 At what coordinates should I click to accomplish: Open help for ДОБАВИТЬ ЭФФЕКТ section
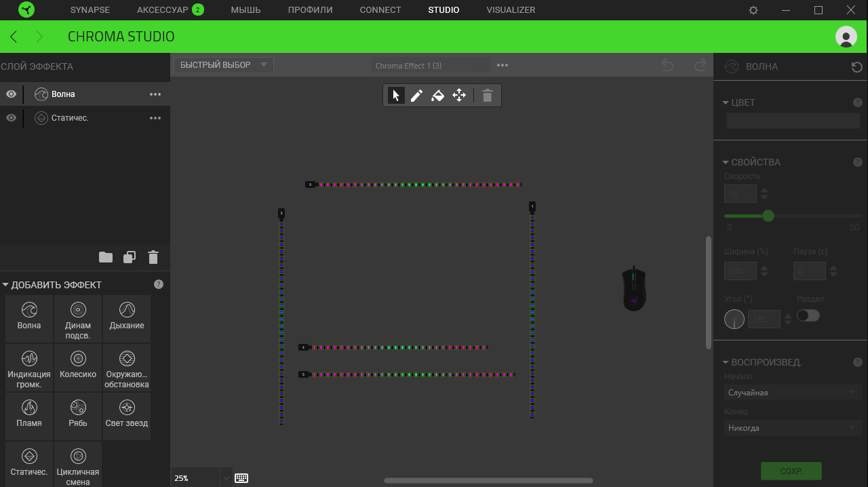pyautogui.click(x=159, y=284)
